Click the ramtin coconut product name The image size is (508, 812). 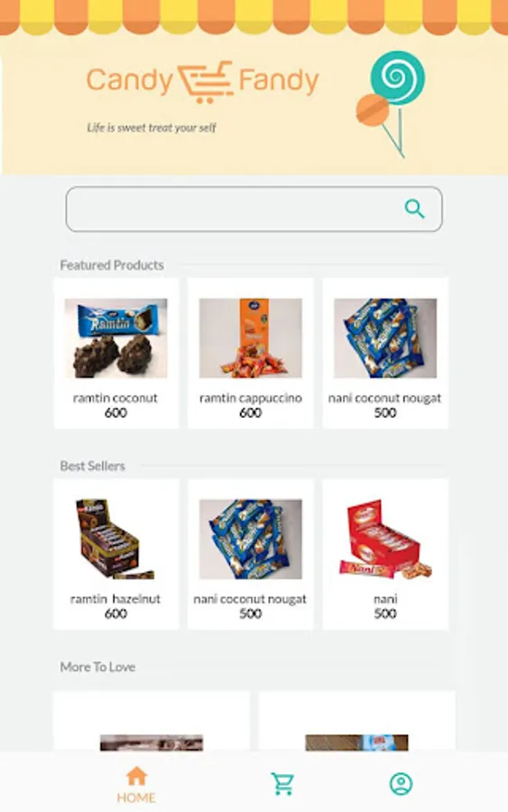(x=115, y=398)
